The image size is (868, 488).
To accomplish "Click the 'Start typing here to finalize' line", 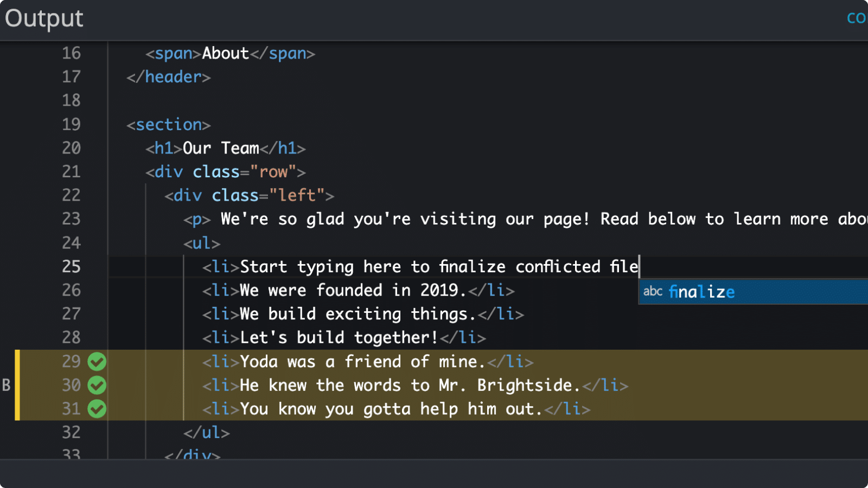I will [420, 267].
